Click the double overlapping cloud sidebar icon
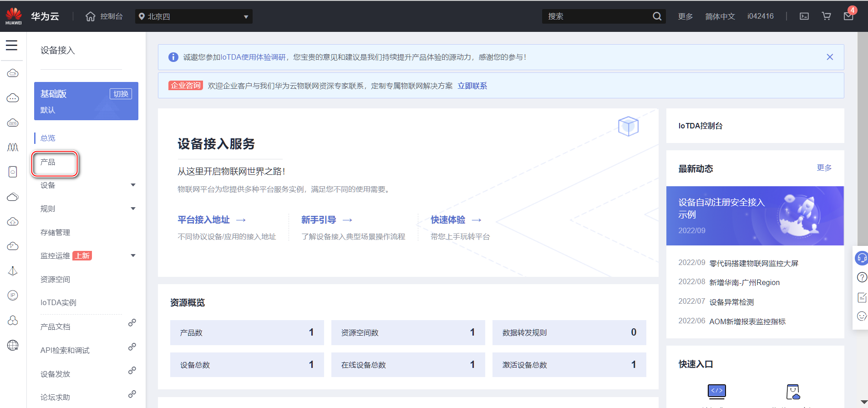 pos(13,197)
